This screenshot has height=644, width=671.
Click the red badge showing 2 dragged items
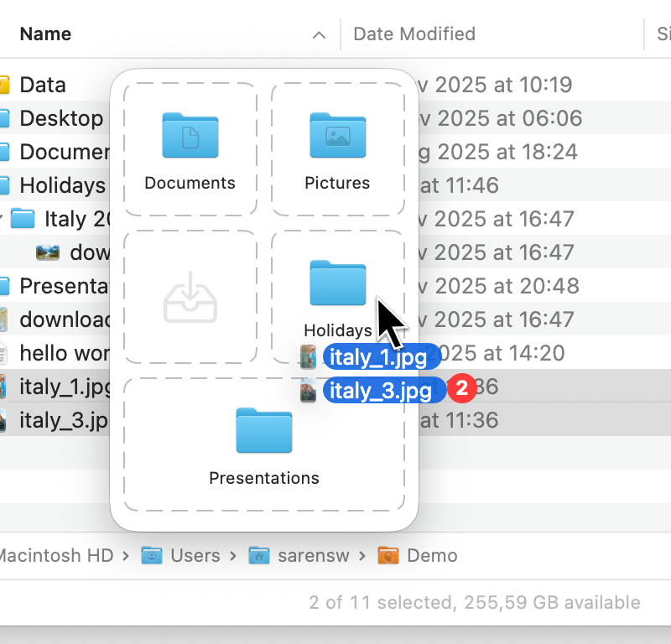(x=461, y=387)
